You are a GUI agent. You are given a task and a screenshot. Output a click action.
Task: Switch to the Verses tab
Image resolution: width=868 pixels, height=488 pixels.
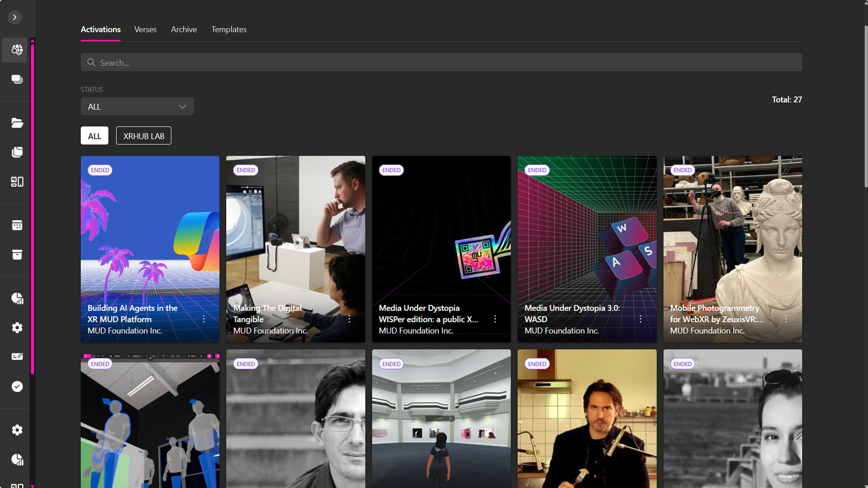click(145, 29)
